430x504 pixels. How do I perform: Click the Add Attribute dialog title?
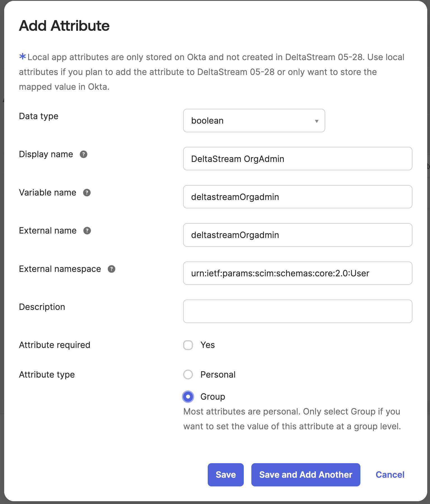point(64,26)
